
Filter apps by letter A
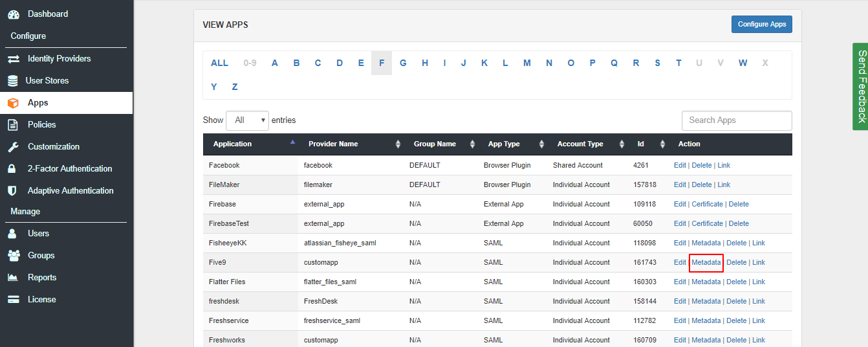275,63
